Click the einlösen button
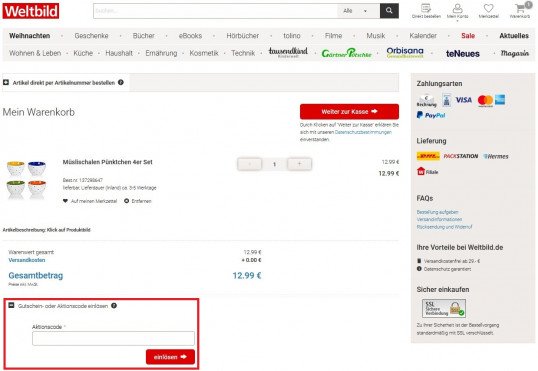Viewport: 538px width, 371px height. pyautogui.click(x=170, y=357)
